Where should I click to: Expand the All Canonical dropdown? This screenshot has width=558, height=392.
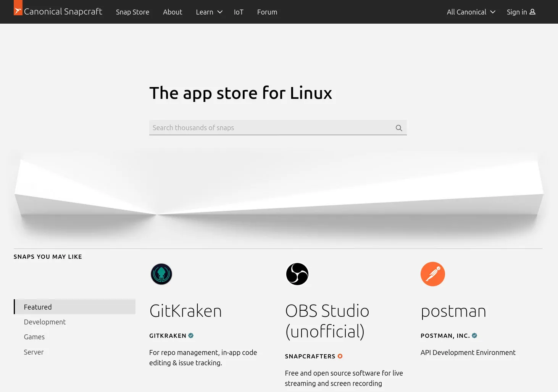(x=471, y=12)
